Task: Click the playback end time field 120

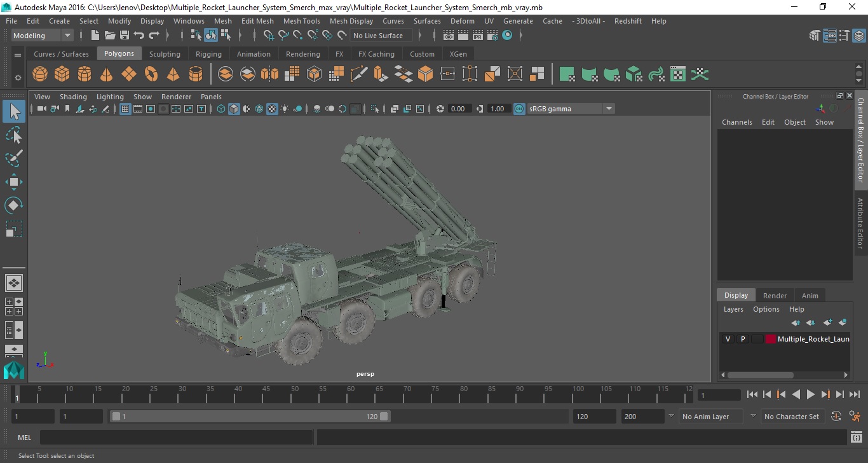Action: pos(594,417)
